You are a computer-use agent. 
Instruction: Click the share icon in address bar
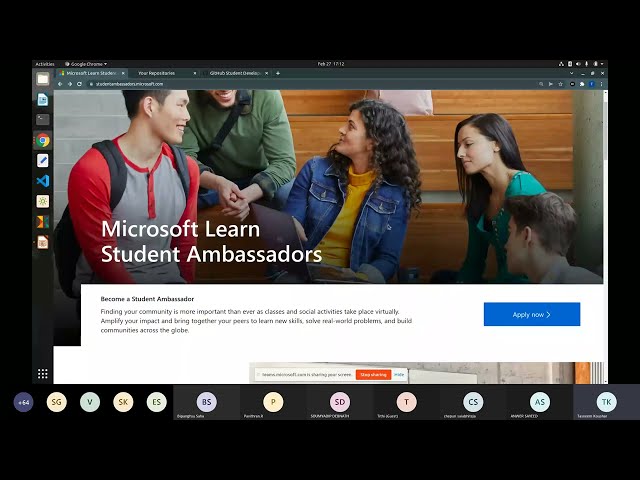pyautogui.click(x=551, y=84)
